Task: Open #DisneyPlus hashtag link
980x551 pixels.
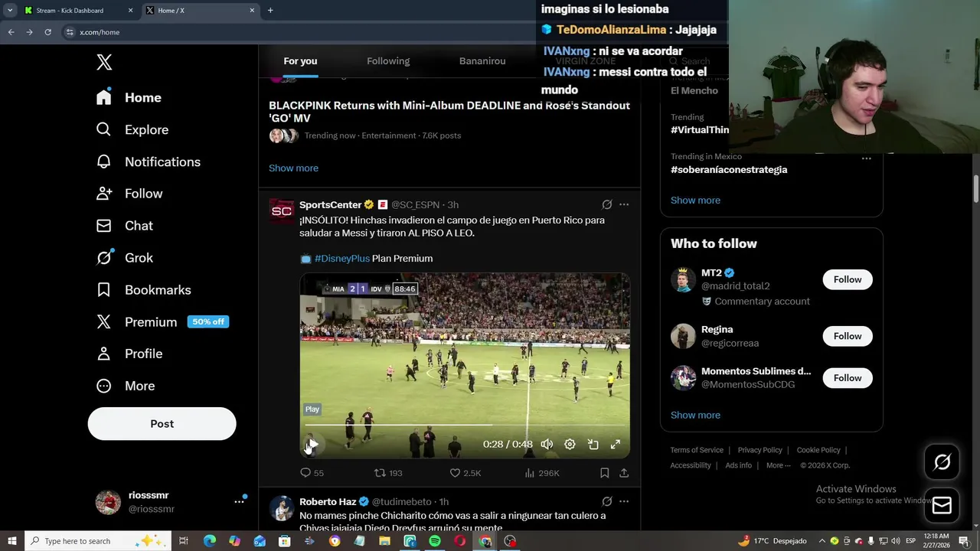Action: [x=342, y=259]
